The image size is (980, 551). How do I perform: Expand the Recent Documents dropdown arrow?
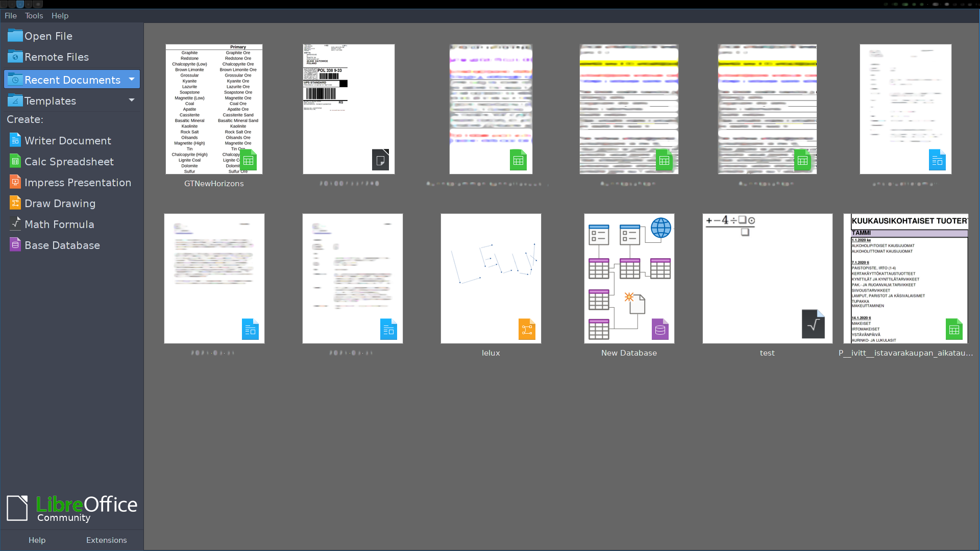tap(132, 79)
